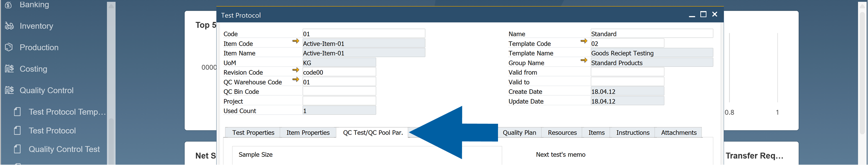Open Test Protocol Template from sidebar
The width and height of the screenshot is (868, 165).
[x=67, y=112]
